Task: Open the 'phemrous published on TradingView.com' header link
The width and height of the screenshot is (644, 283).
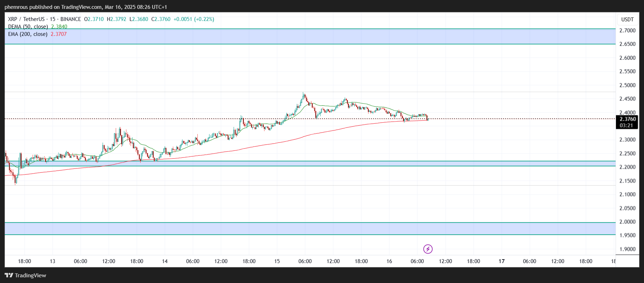Action: click(x=86, y=7)
